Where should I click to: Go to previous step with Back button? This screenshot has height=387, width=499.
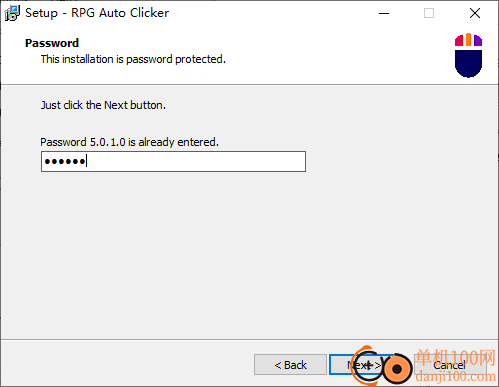tap(290, 365)
